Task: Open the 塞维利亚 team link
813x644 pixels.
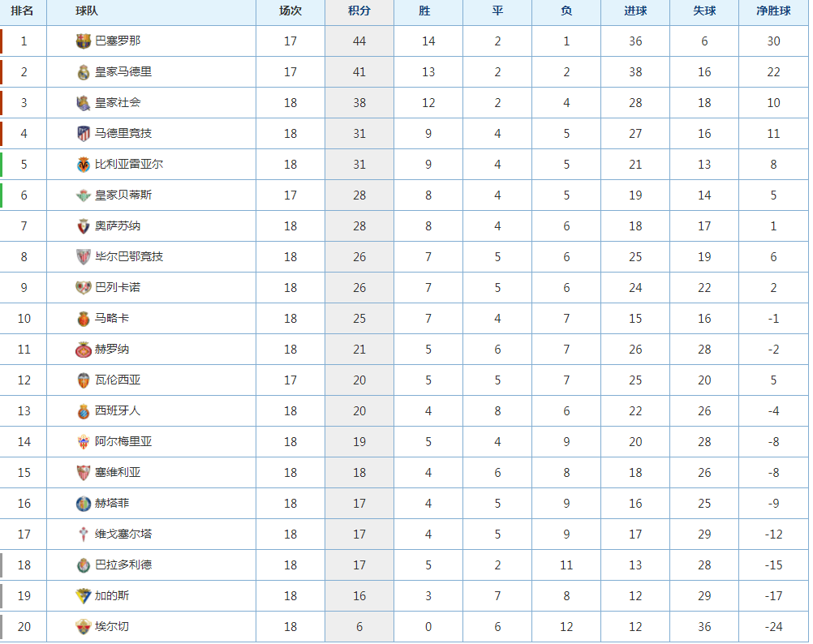Action: (x=118, y=473)
